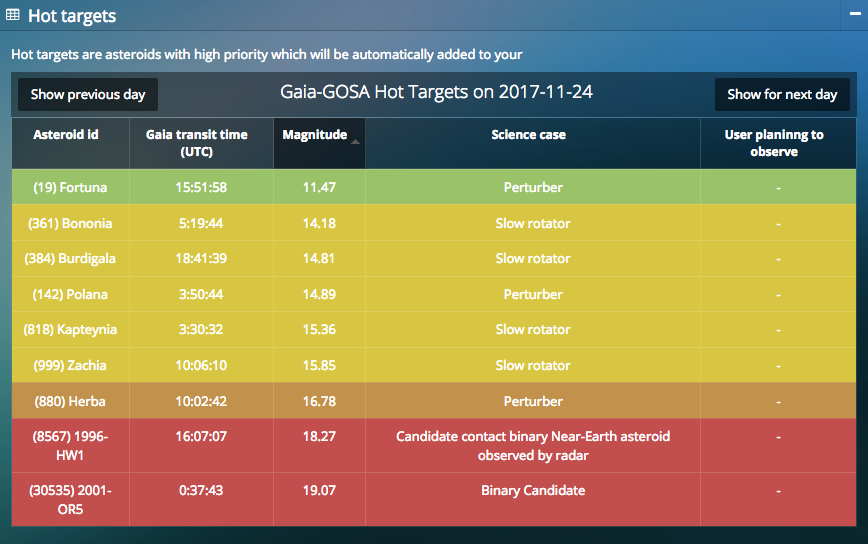Click magnitude value 14.81
868x544 pixels.
click(x=319, y=258)
